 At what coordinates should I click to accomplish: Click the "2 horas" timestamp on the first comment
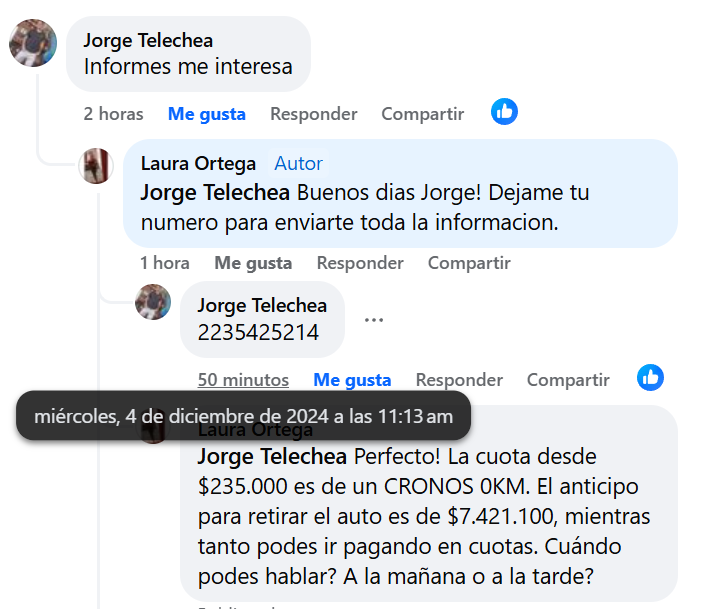pos(113,114)
